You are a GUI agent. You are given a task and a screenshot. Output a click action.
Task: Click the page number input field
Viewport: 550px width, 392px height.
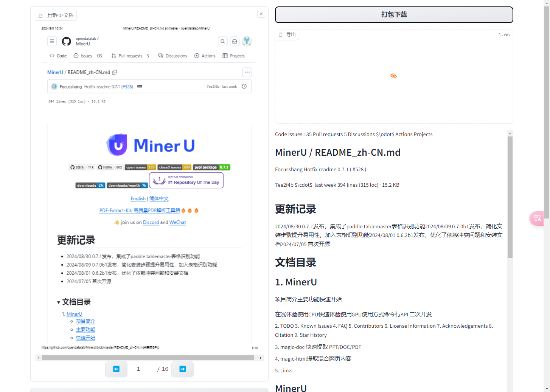[x=138, y=369]
